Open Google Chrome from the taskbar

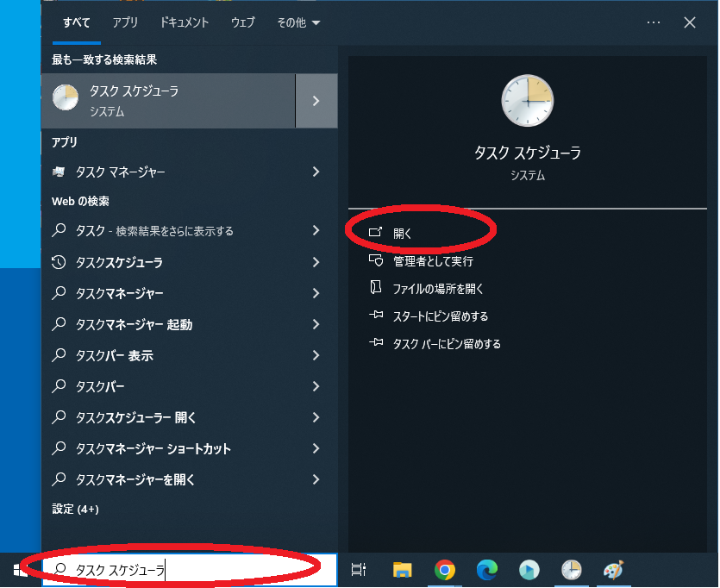pos(445,569)
